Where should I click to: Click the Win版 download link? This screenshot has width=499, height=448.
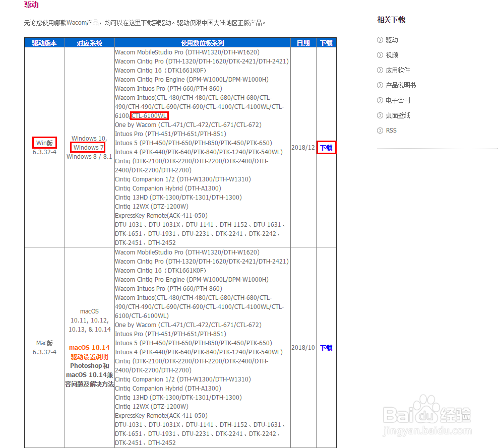326,148
